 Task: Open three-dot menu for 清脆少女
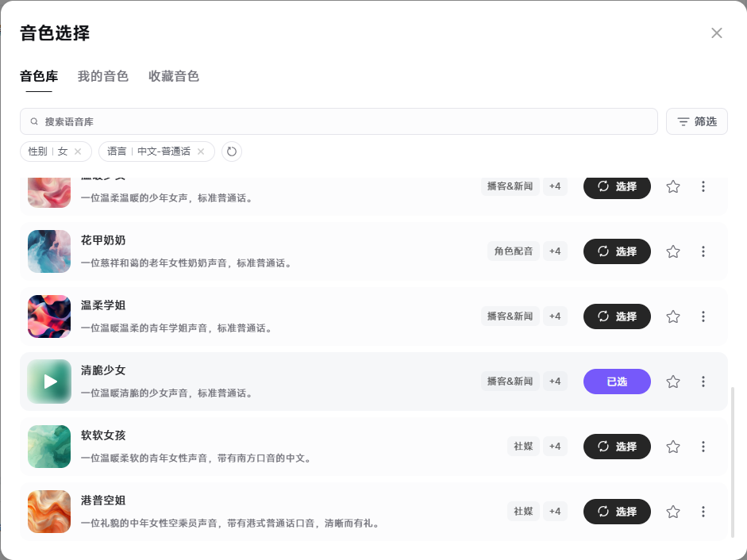coord(703,382)
